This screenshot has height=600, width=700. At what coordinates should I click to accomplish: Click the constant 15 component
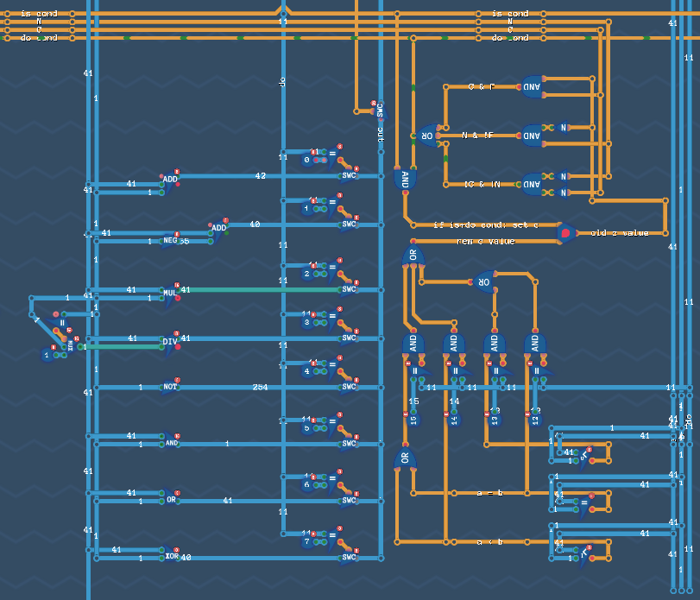[x=413, y=420]
